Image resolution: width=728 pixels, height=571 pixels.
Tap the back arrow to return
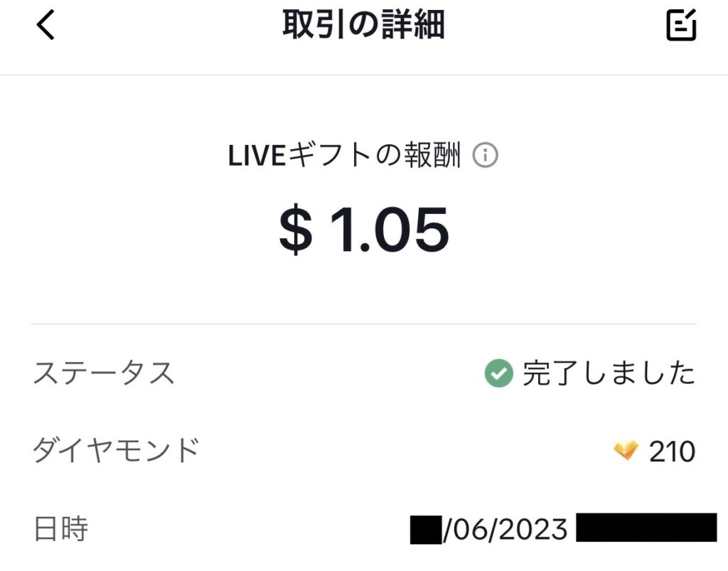(45, 26)
